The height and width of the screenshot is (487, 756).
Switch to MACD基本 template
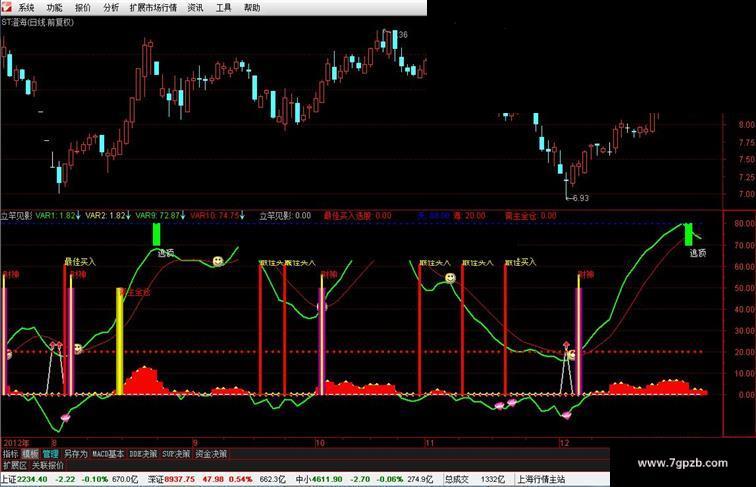[108, 454]
